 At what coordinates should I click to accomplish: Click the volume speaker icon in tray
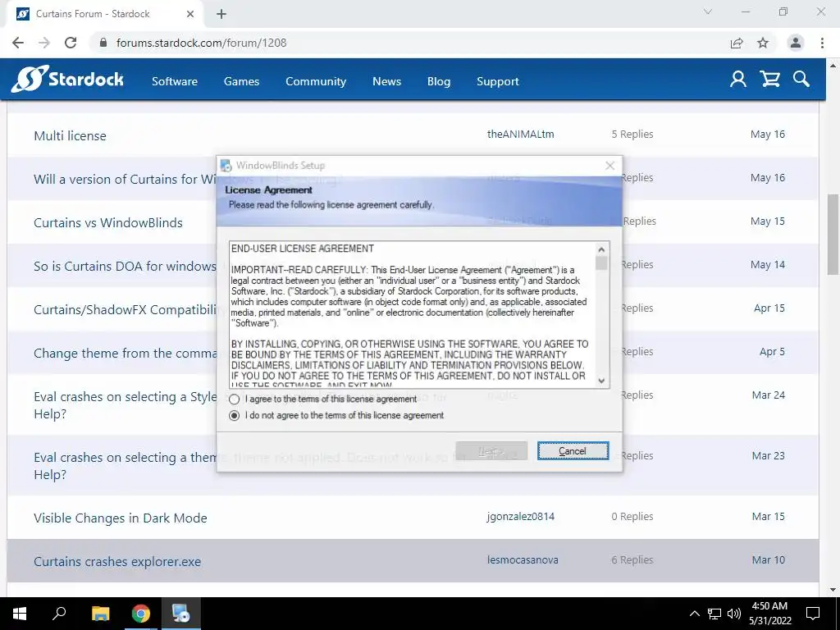click(733, 614)
